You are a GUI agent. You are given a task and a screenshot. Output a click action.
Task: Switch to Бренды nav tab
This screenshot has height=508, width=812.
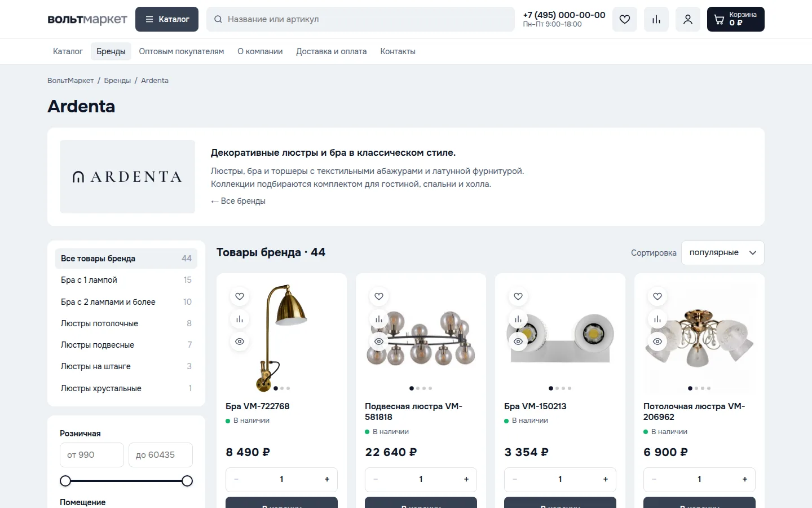click(x=111, y=51)
